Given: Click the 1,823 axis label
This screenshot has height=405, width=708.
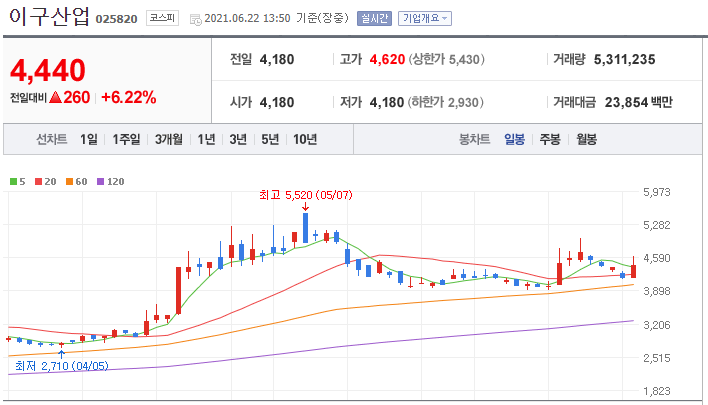Looking at the screenshot, I should click(657, 391).
